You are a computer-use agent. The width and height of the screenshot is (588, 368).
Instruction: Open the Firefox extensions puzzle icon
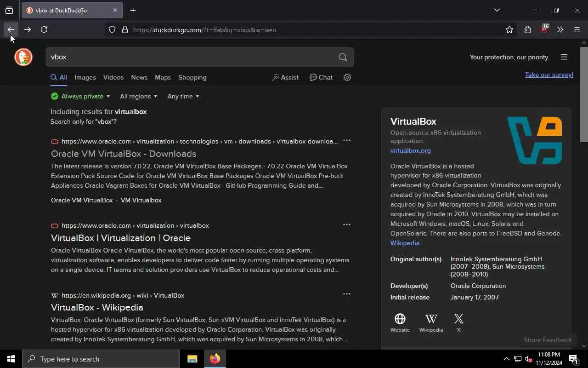527,30
